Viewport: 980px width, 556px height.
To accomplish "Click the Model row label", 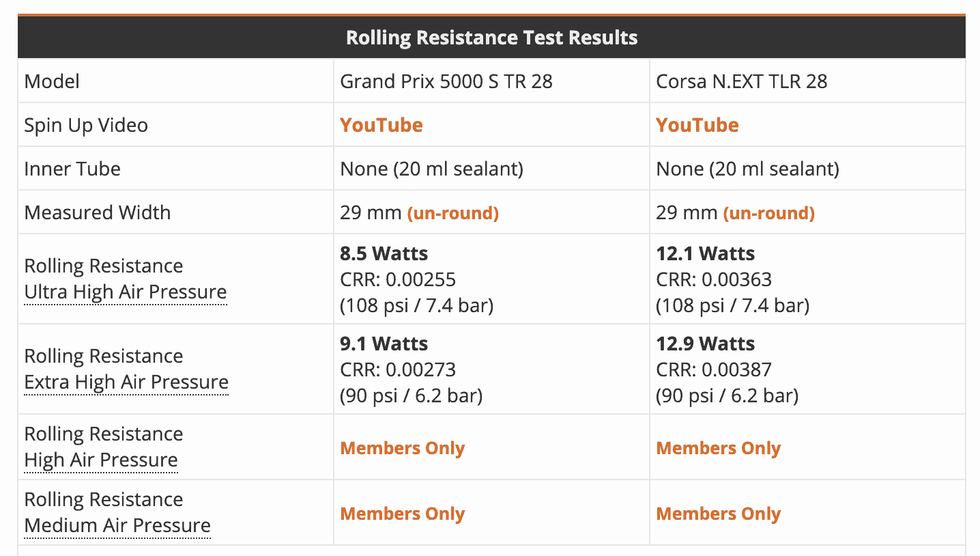I will click(x=52, y=81).
